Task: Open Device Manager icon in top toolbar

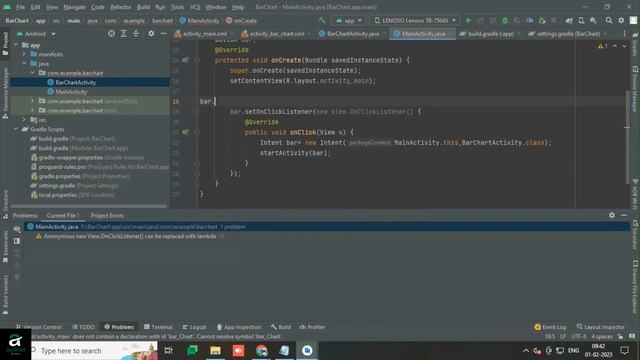Action: 581,20
